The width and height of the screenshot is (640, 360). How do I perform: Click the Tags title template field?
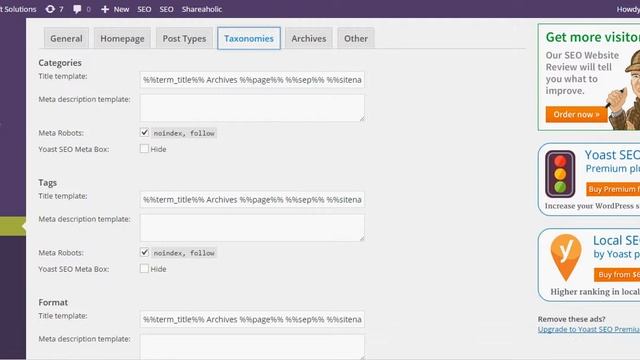(x=252, y=200)
